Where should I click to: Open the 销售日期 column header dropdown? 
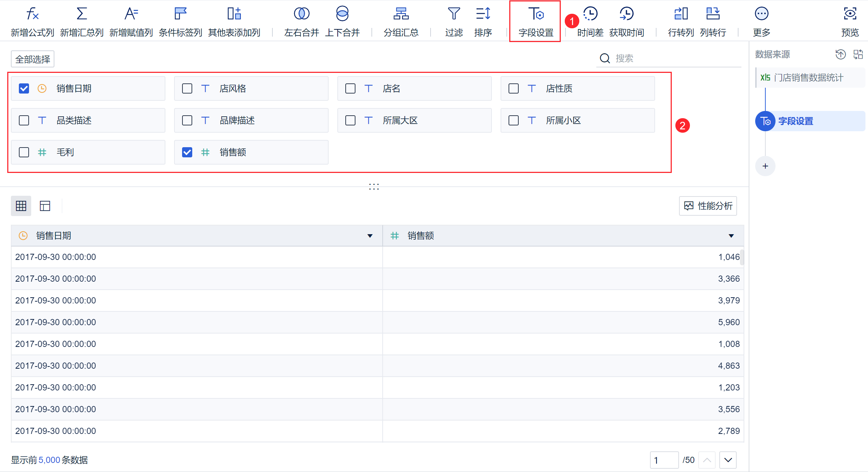370,236
